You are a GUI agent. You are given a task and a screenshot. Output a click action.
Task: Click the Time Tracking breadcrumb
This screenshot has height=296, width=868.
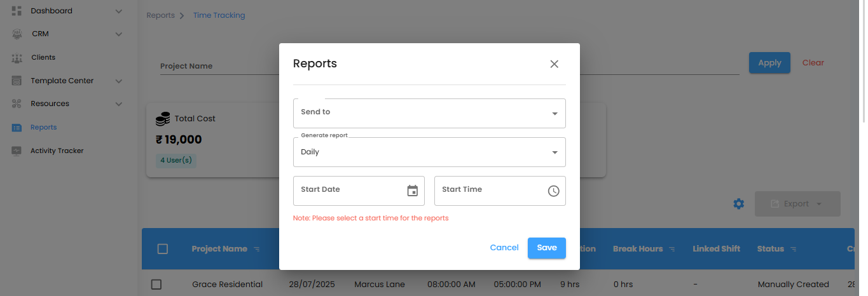click(219, 15)
